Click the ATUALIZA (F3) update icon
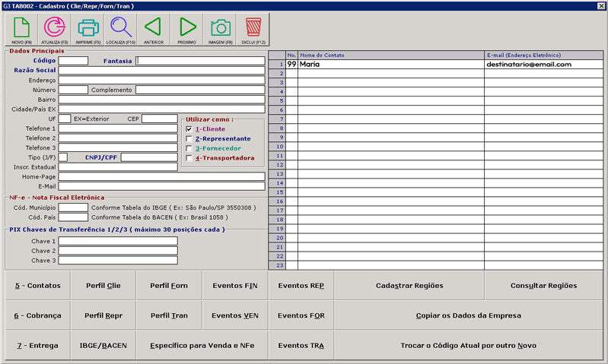The height and width of the screenshot is (364, 608). click(55, 30)
